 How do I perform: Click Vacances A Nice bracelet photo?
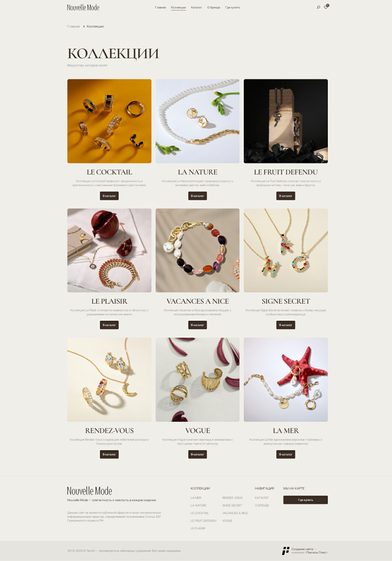pyautogui.click(x=197, y=250)
